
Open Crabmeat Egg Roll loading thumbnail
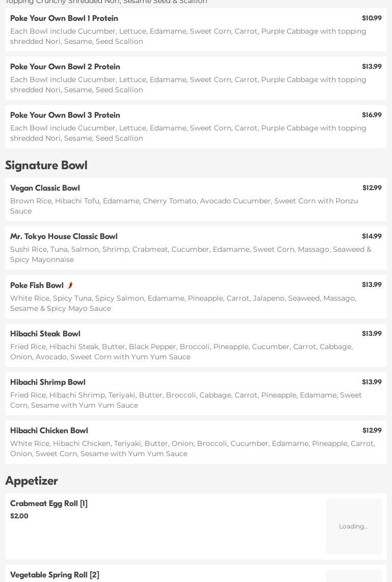tap(353, 526)
